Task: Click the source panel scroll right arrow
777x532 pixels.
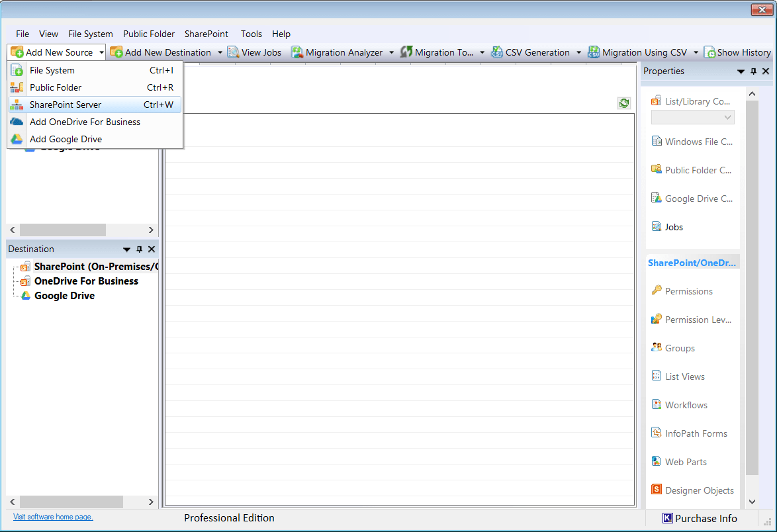Action: [151, 230]
